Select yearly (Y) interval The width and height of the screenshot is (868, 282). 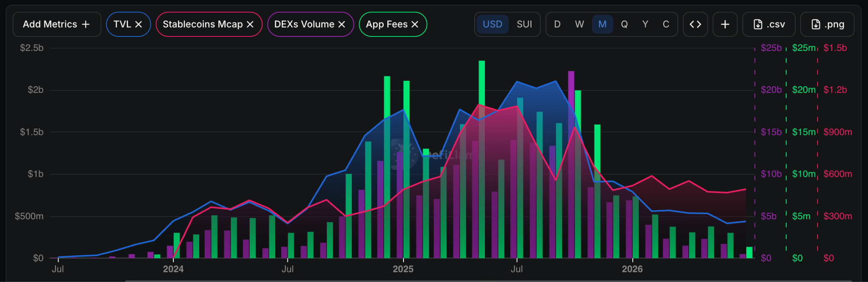(645, 25)
